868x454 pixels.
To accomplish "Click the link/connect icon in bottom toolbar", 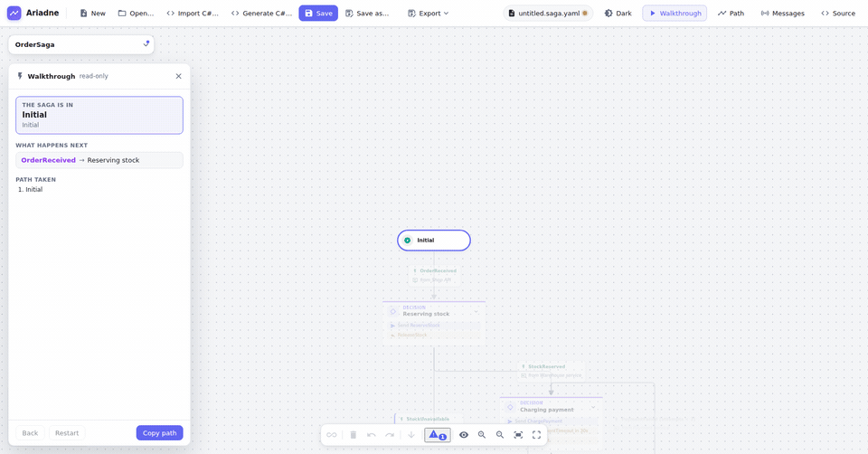I will click(x=332, y=435).
